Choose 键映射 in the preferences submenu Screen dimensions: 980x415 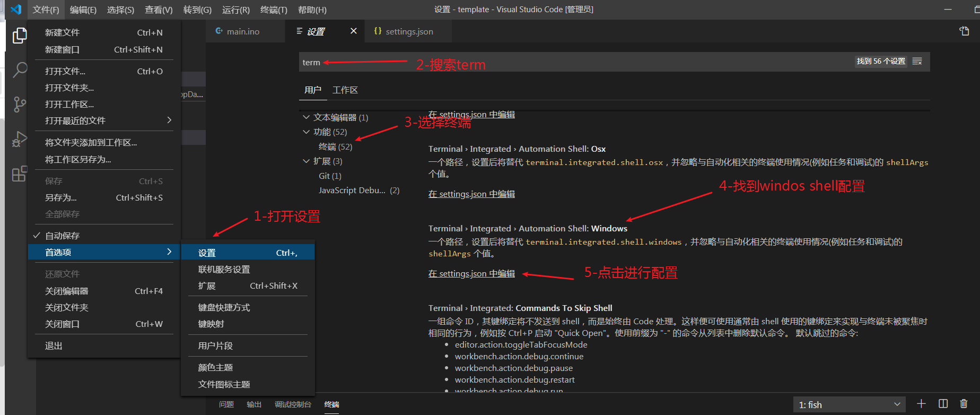click(x=248, y=324)
